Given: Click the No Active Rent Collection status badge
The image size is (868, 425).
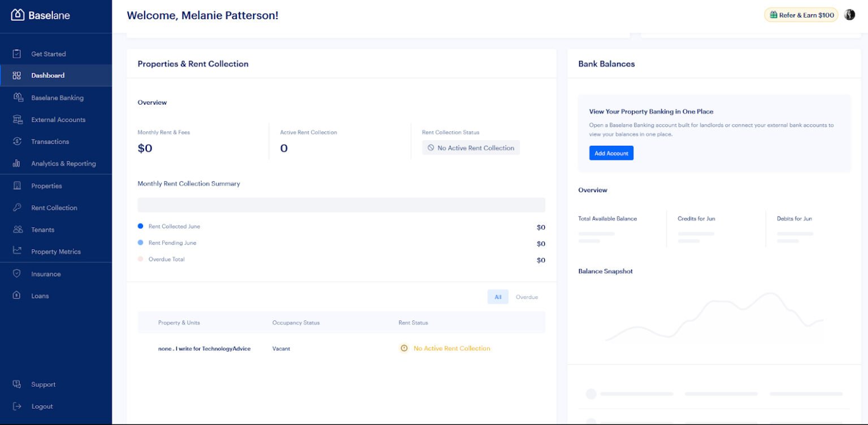Looking at the screenshot, I should click(x=471, y=148).
